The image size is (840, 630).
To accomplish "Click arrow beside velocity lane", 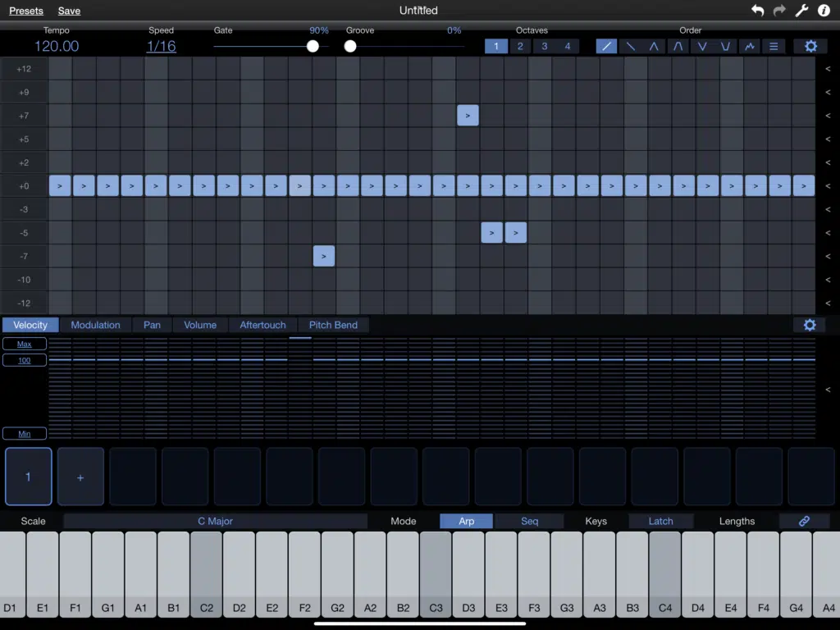I will coord(828,390).
